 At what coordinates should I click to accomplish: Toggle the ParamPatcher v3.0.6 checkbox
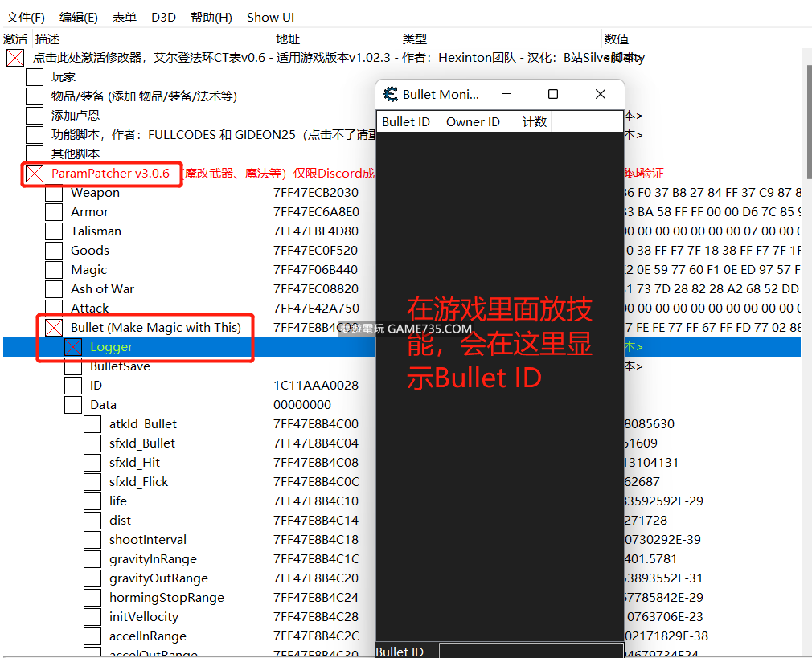[x=35, y=174]
